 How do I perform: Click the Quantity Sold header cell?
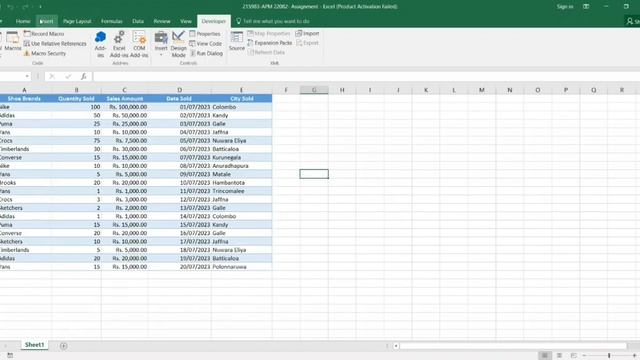(76, 99)
